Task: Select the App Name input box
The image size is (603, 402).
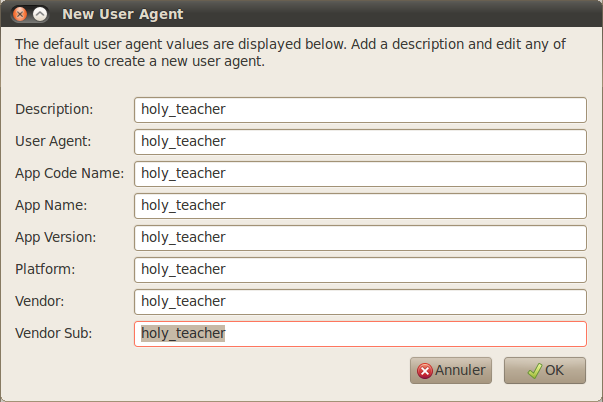Action: click(x=360, y=205)
